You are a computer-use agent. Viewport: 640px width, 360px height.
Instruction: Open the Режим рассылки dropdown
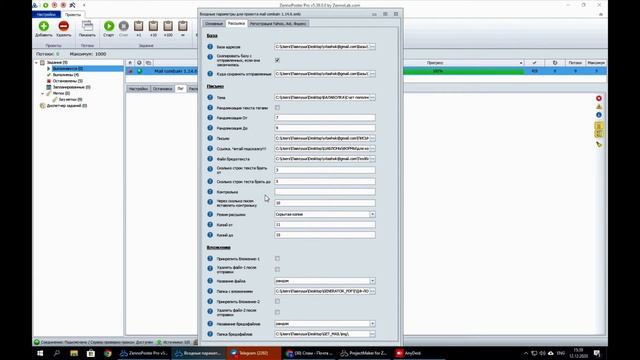click(372, 214)
